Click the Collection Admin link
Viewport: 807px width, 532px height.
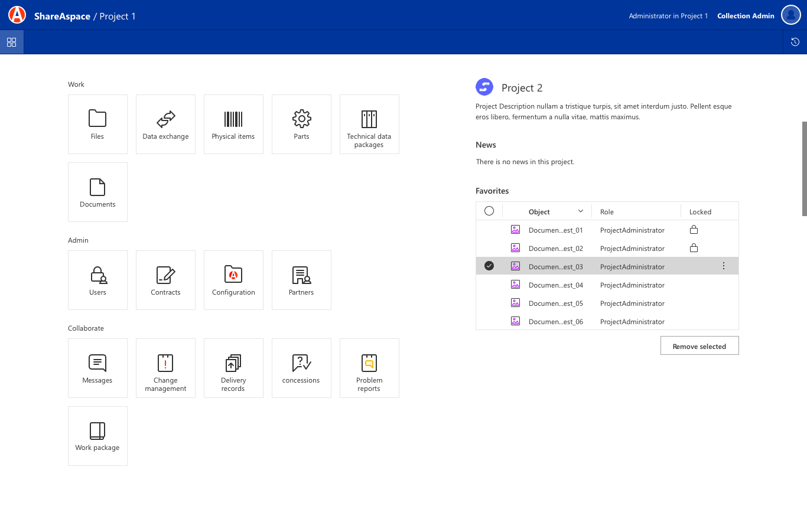746,16
